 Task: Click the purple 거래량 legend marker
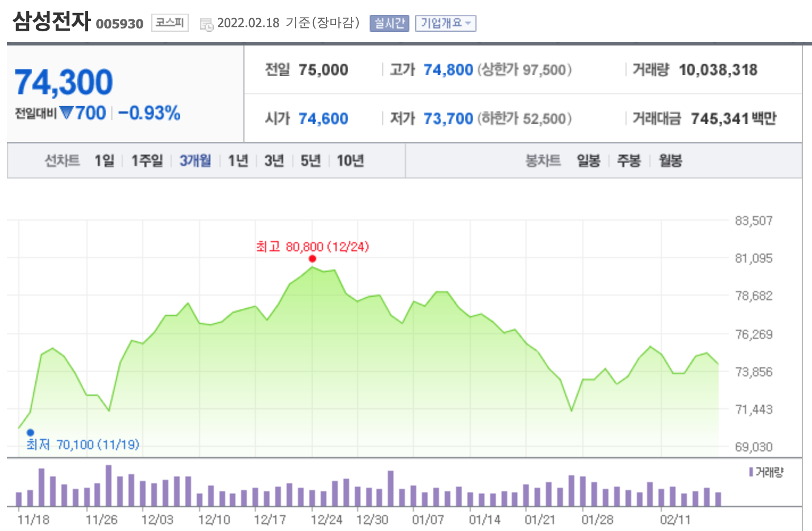751,472
